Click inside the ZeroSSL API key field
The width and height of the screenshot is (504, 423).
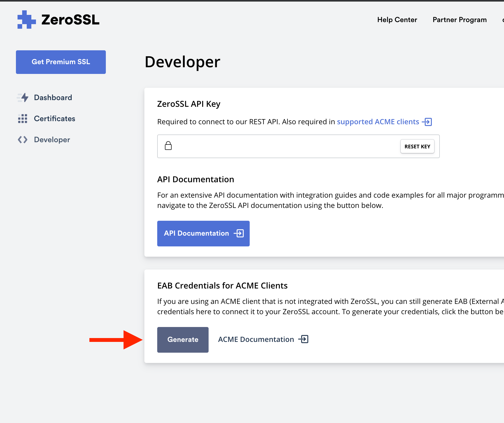point(283,146)
